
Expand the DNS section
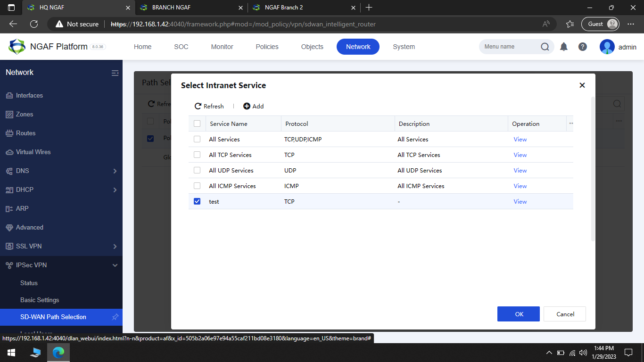[x=115, y=171]
